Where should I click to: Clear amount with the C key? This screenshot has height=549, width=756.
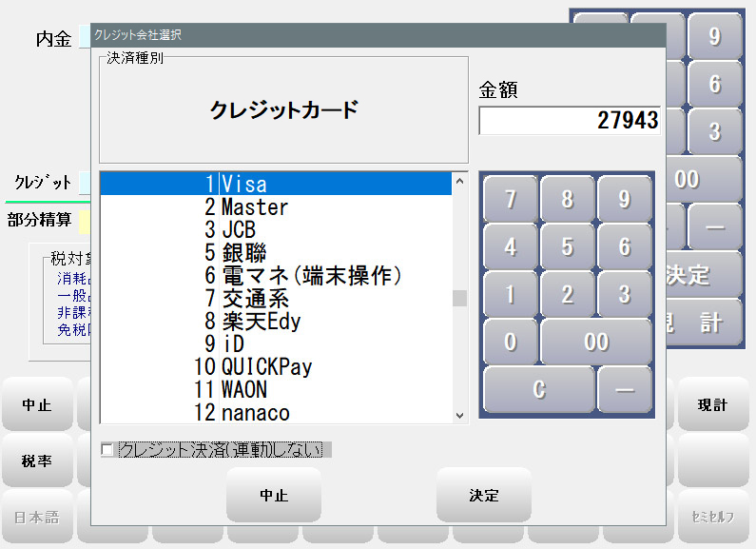tap(538, 390)
